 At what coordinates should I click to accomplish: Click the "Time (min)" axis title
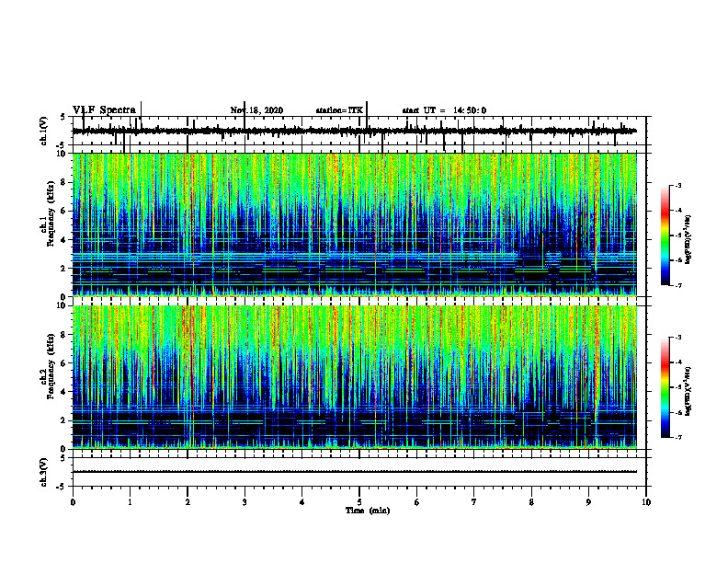[368, 511]
